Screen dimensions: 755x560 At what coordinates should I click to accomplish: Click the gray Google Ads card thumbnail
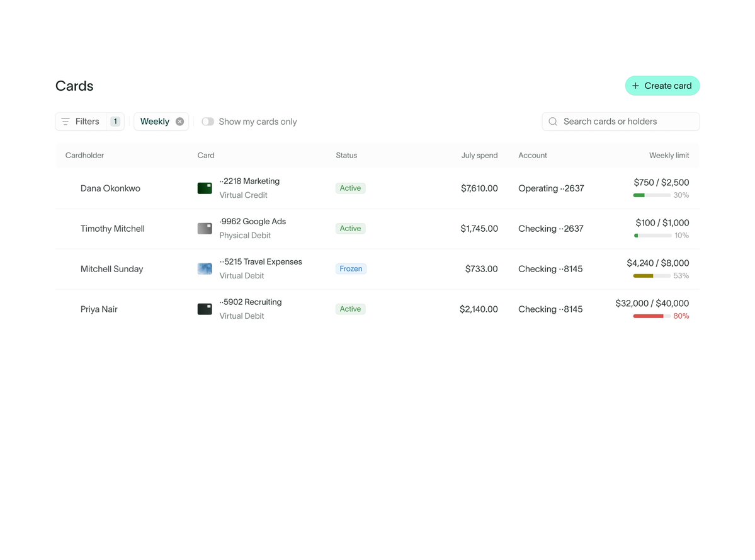(205, 229)
